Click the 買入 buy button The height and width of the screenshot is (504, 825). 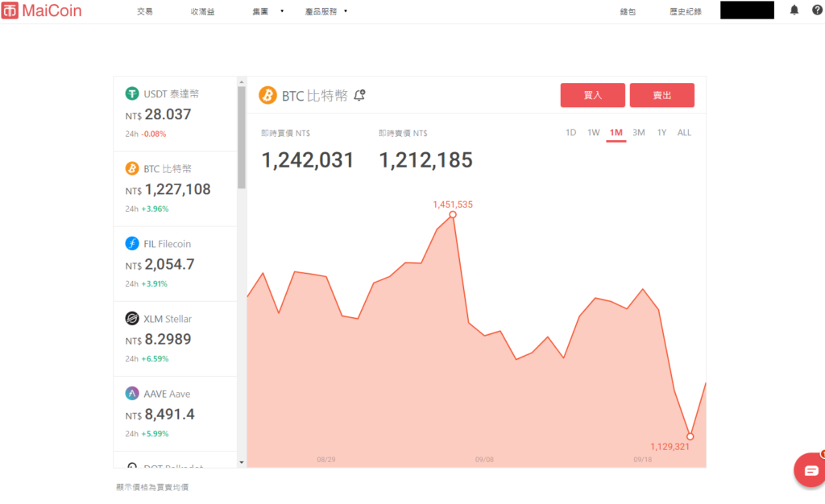pos(592,95)
